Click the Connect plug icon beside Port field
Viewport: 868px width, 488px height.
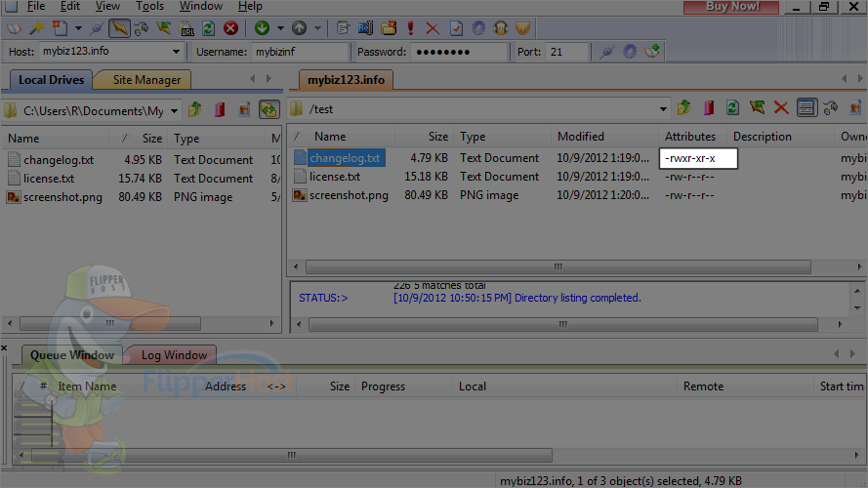(x=607, y=52)
